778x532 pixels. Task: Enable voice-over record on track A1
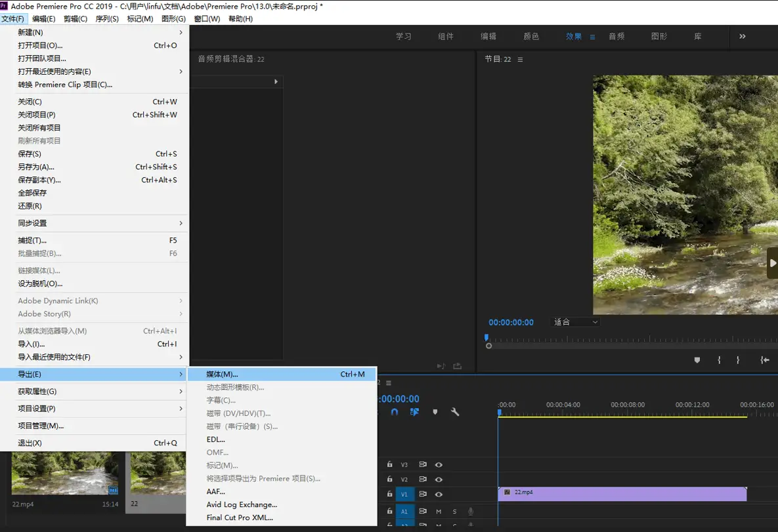coord(470,511)
